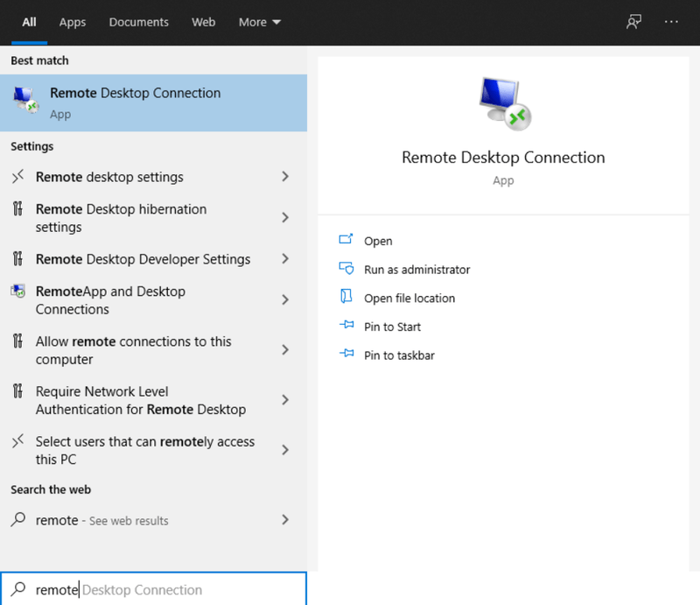700x605 pixels.
Task: Switch to the Web tab
Action: coord(203,22)
